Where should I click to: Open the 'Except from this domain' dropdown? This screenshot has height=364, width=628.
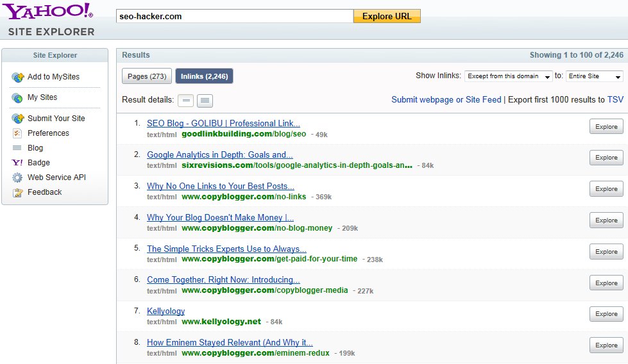tap(509, 76)
